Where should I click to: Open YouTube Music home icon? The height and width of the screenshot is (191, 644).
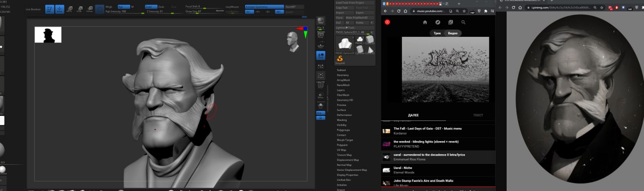[x=425, y=22]
